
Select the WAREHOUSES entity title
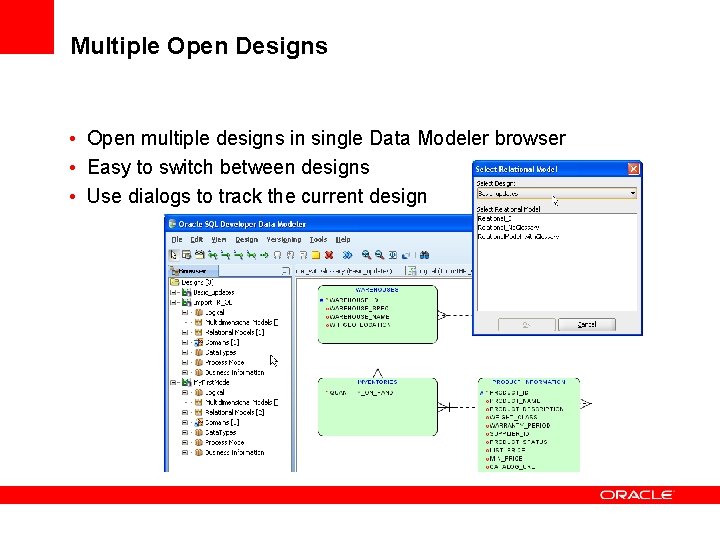tap(377, 290)
